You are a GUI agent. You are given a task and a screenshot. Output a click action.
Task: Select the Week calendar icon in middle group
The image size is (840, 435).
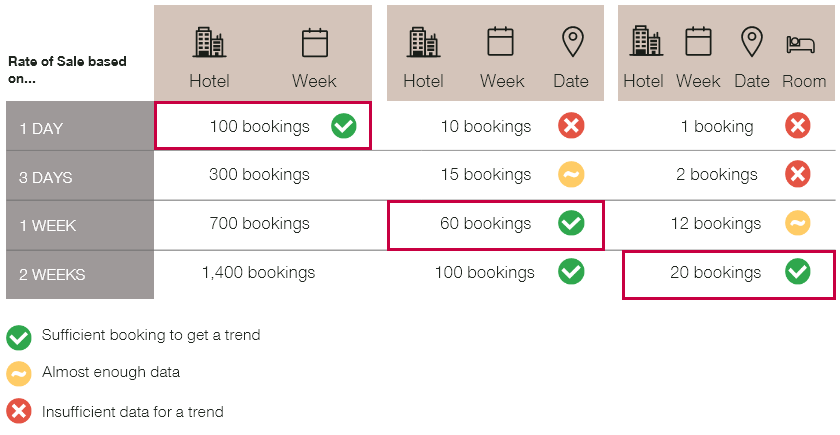[x=500, y=41]
